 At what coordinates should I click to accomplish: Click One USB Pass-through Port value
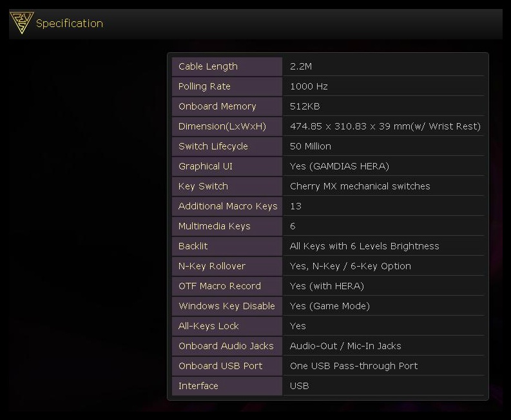354,366
